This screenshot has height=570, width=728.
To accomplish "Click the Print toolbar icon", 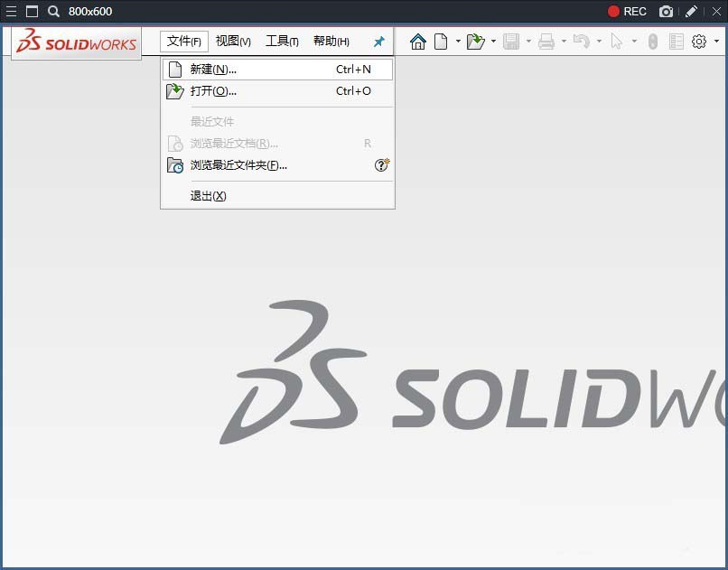I will pos(546,42).
